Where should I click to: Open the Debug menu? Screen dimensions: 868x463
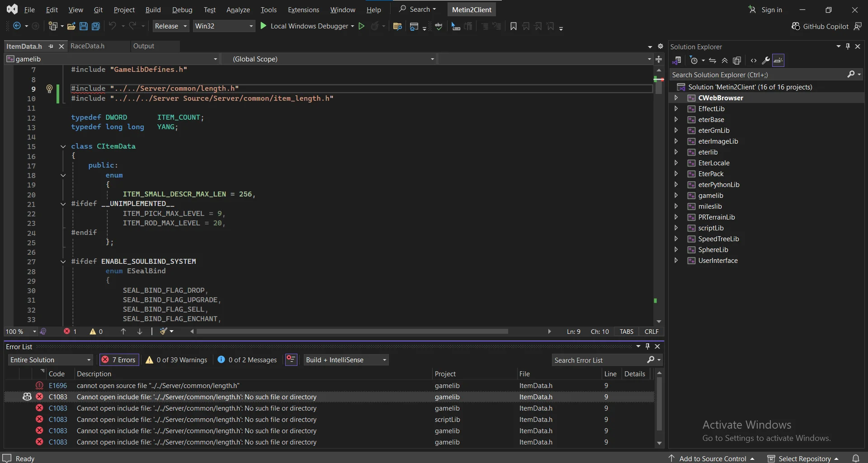click(x=182, y=9)
